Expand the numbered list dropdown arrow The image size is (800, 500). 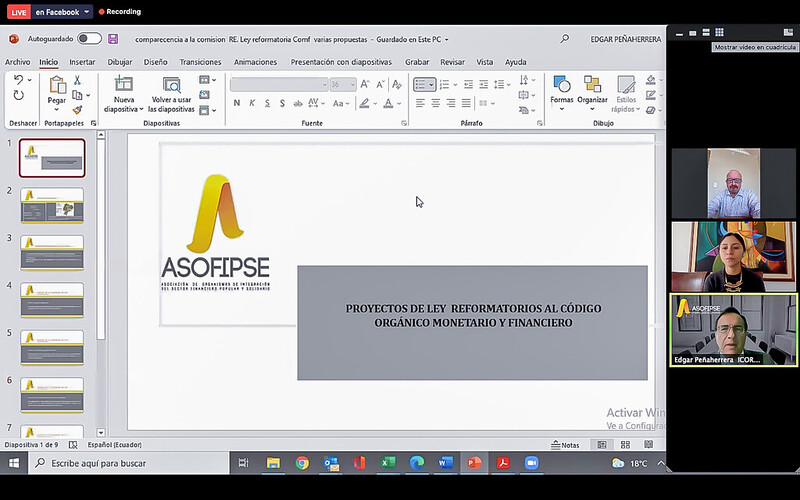[x=455, y=85]
